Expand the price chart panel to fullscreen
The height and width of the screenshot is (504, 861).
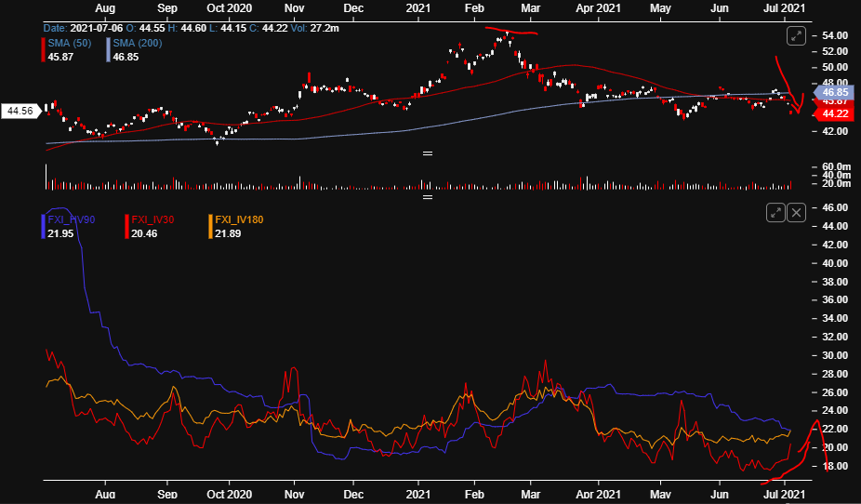pos(796,36)
